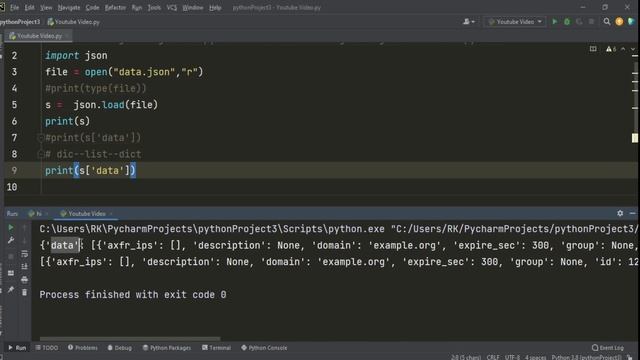Open the Python Packages tool window
Image resolution: width=640 pixels, height=360 pixels.
[x=167, y=348]
